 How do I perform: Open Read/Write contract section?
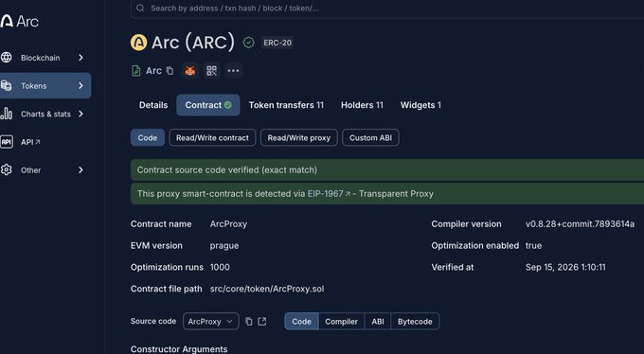(x=212, y=138)
